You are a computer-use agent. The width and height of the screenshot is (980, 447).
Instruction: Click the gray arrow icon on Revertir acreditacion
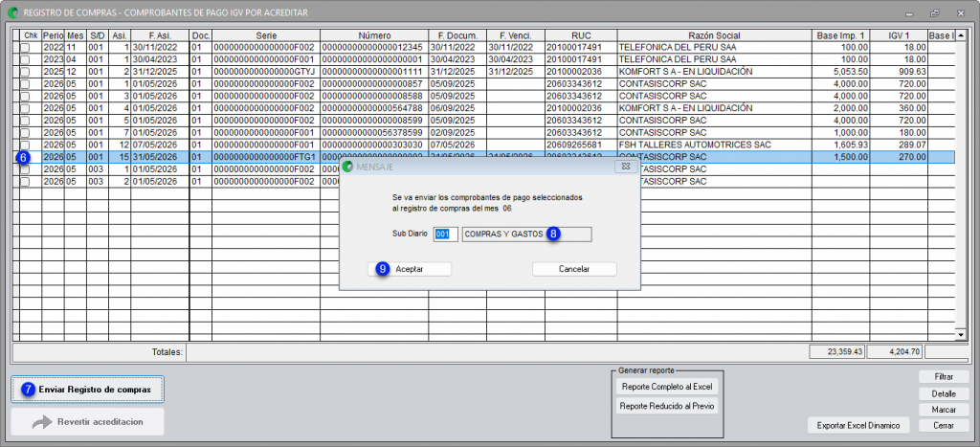coord(42,422)
